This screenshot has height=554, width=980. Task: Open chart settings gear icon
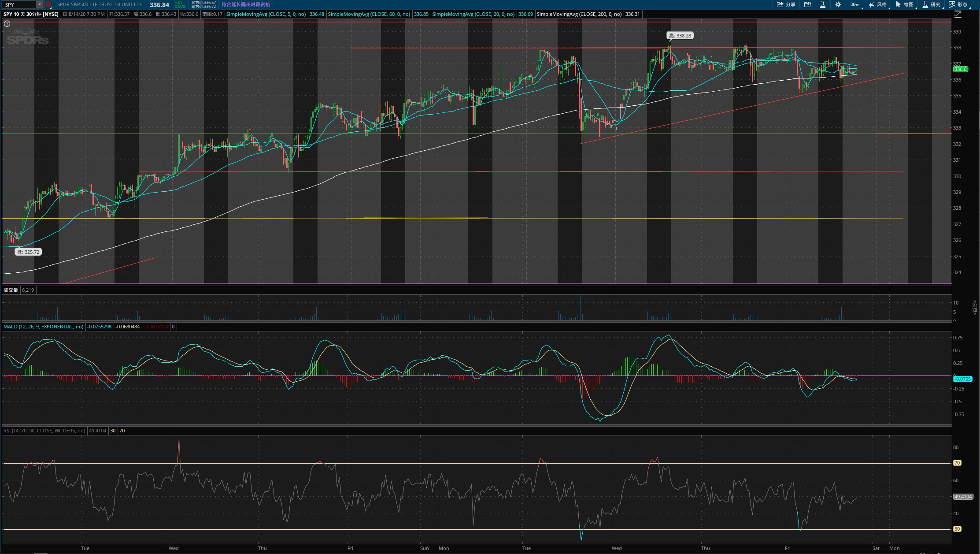[838, 4]
